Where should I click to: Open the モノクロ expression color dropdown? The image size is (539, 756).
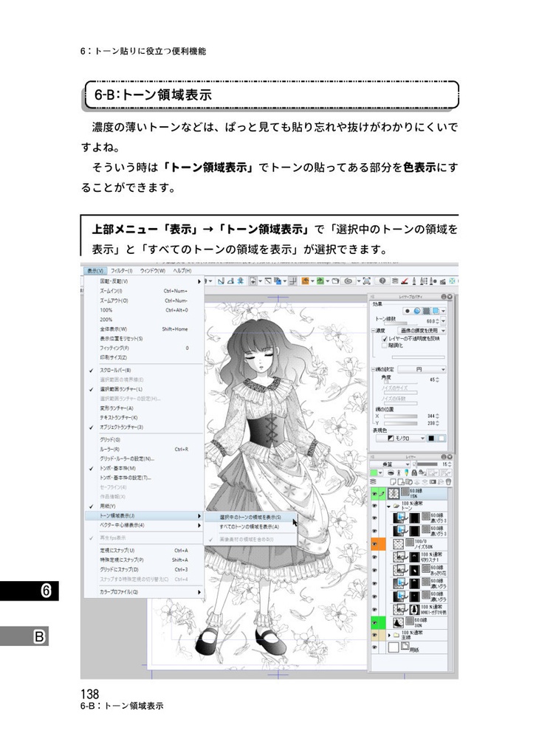point(401,439)
